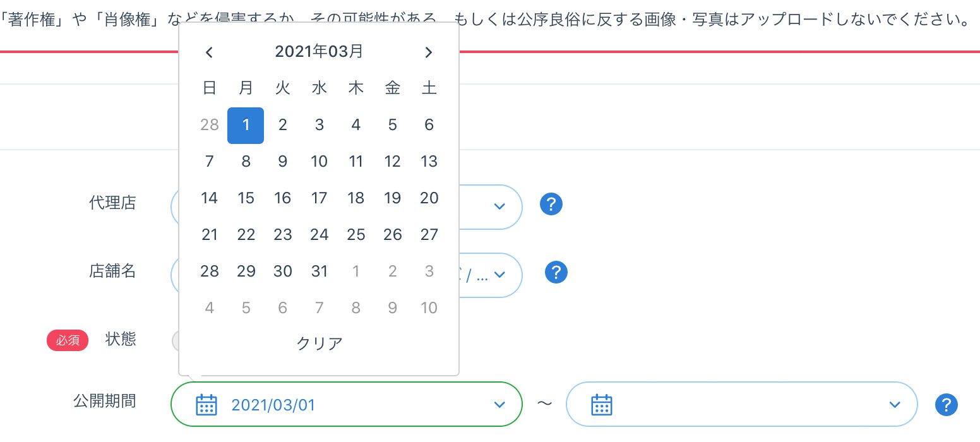Open start date dropdown chevron
The image size is (980, 442).
[499, 405]
